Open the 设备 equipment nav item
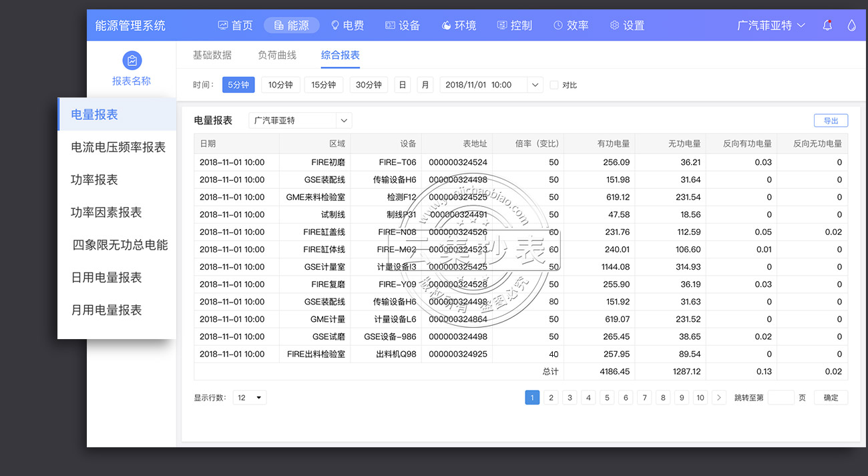 (x=403, y=25)
